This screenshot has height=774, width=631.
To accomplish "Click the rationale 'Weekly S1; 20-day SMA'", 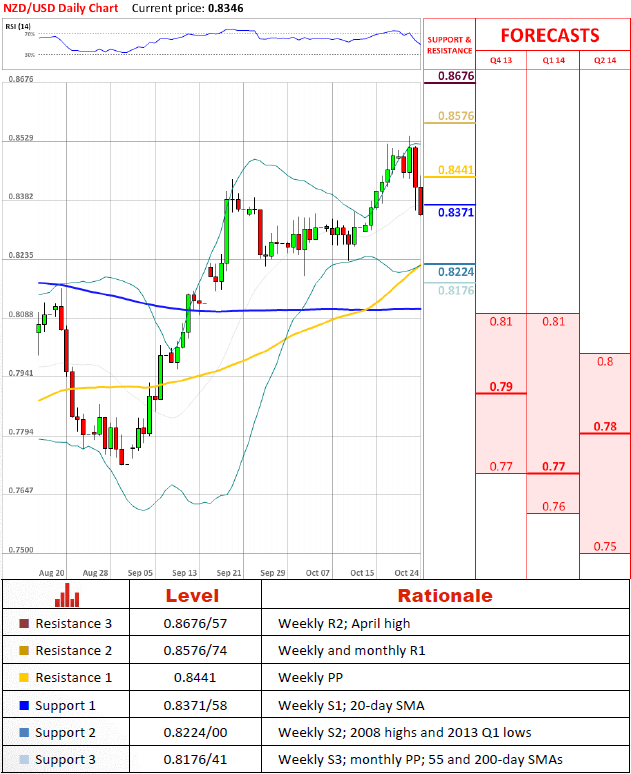I will (351, 705).
